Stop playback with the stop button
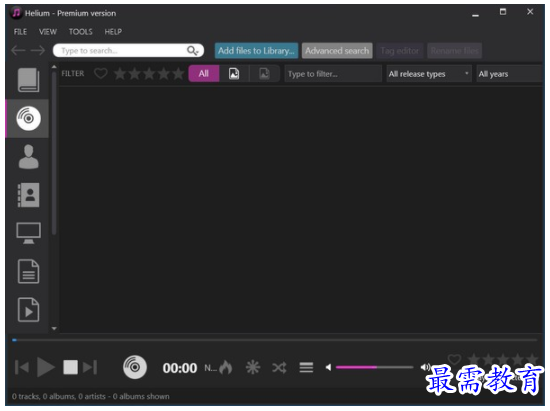Screen dimensions: 550x411 [x=71, y=368]
